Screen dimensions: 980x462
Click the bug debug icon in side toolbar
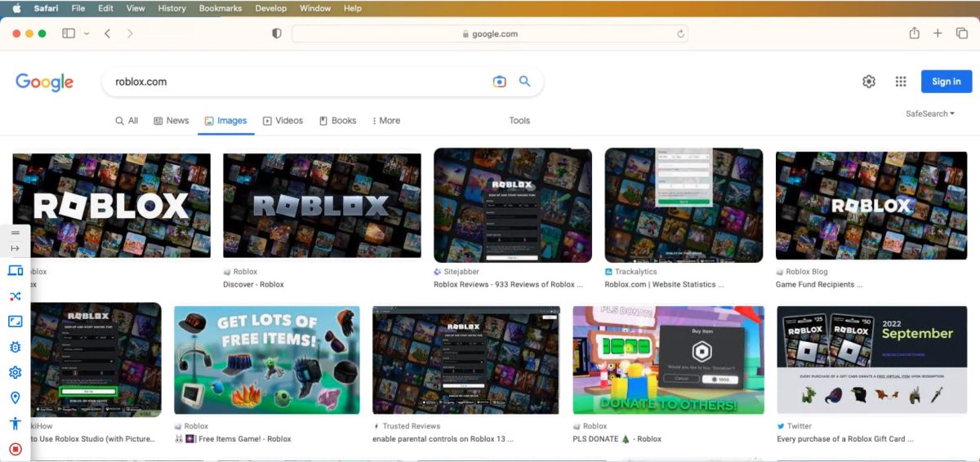pos(15,347)
